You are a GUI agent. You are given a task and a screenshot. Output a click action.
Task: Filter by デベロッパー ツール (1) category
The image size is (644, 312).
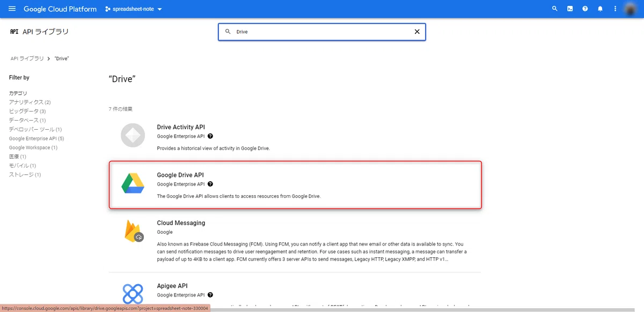(x=35, y=129)
